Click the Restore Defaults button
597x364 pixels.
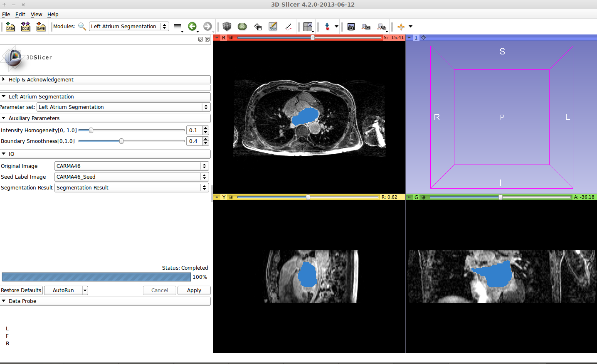(21, 290)
